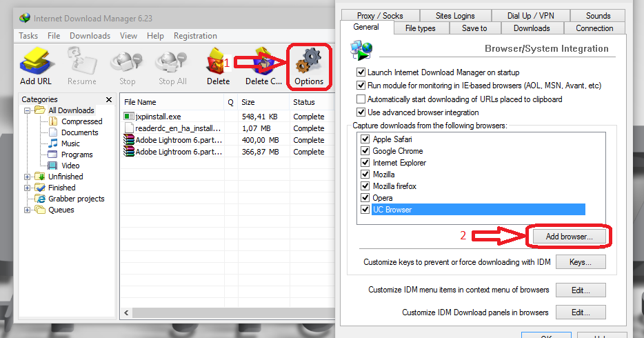Uncheck Internet Explorer browser
Screen dimensions: 644x338
(x=365, y=162)
